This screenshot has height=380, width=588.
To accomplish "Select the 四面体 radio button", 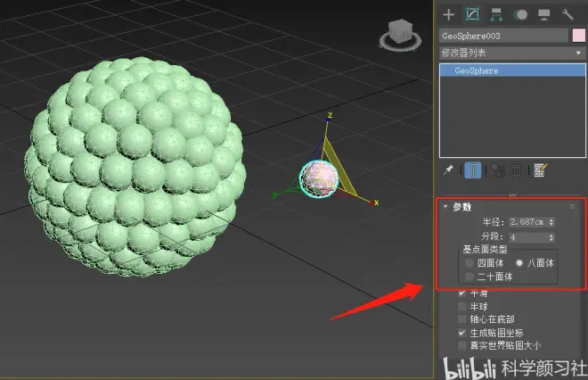I will click(x=470, y=263).
